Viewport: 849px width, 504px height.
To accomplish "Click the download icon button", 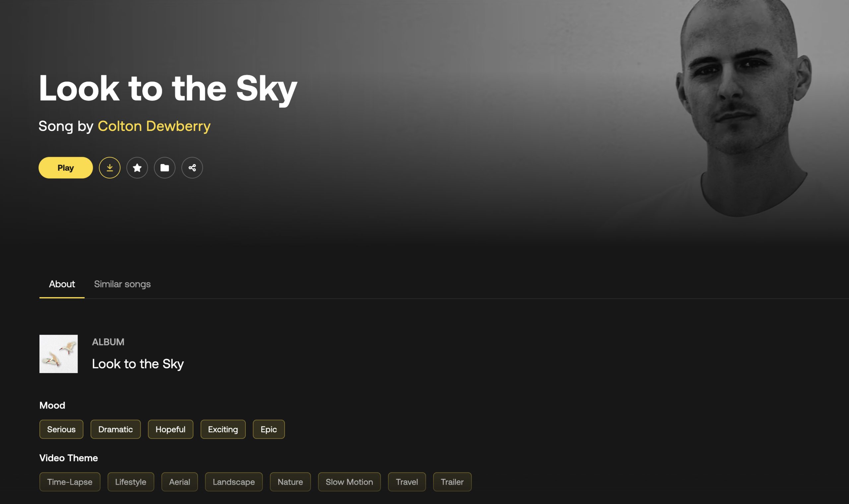I will [x=110, y=168].
